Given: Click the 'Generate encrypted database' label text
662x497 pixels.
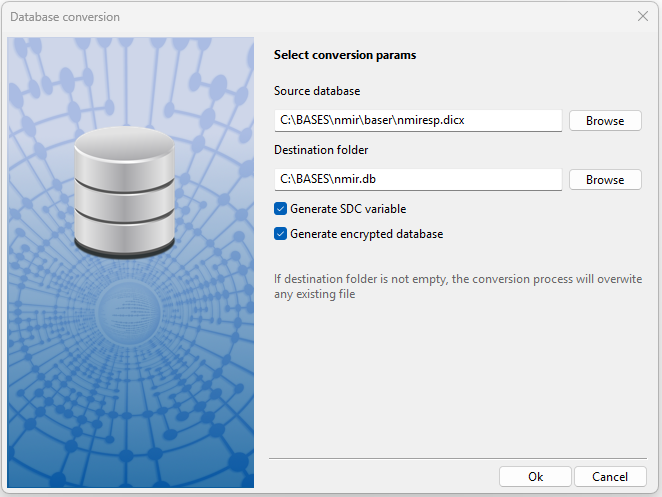Looking at the screenshot, I should click(366, 234).
